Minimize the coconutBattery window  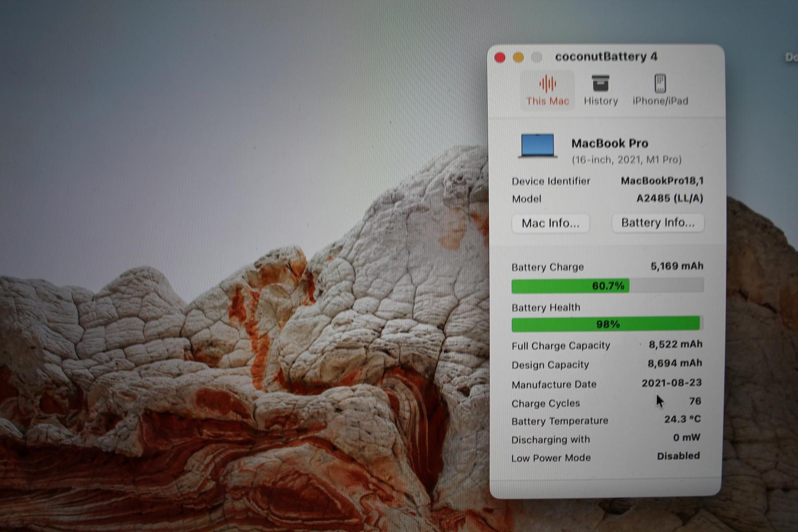[518, 58]
